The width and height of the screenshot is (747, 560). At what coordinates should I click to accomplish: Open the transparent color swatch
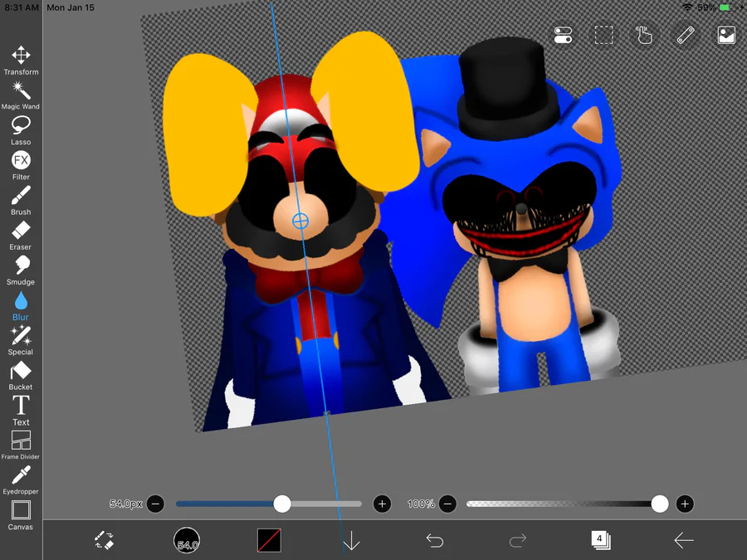coord(269,540)
